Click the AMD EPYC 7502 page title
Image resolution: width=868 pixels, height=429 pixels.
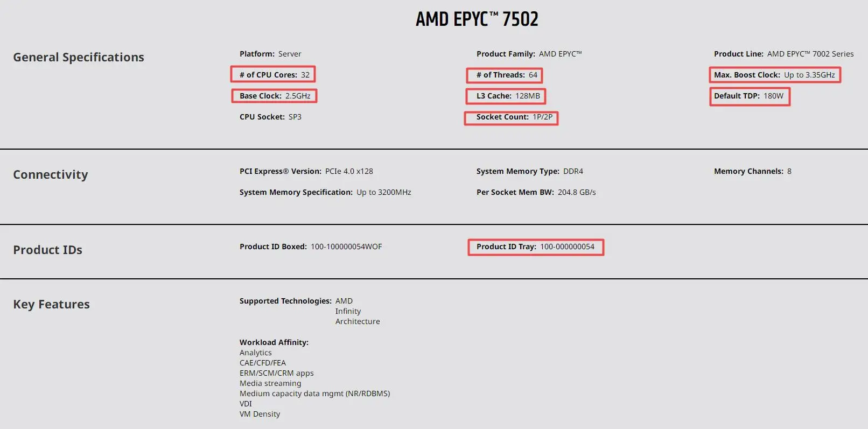coord(477,19)
